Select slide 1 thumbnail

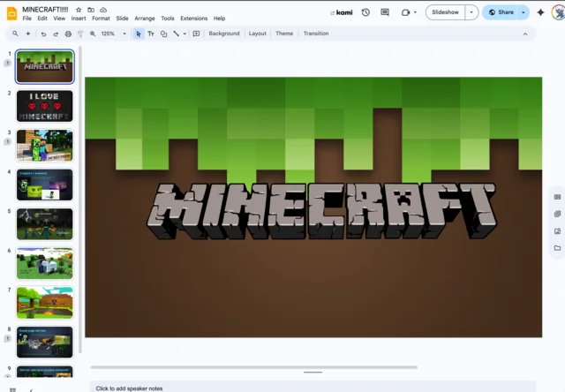pos(45,66)
